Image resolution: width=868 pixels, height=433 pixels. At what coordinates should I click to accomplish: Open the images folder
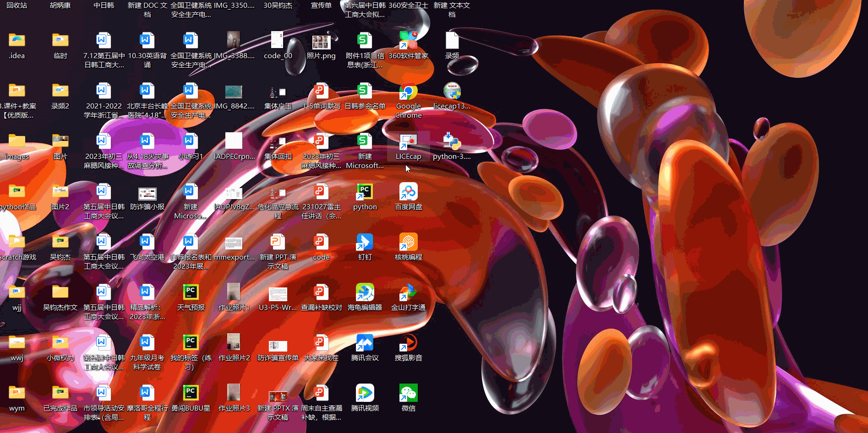tap(17, 141)
